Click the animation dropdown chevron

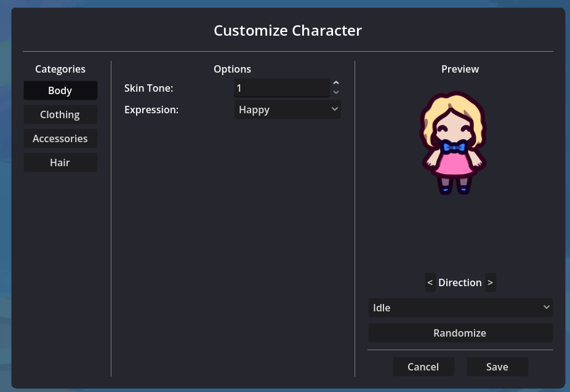click(x=546, y=307)
